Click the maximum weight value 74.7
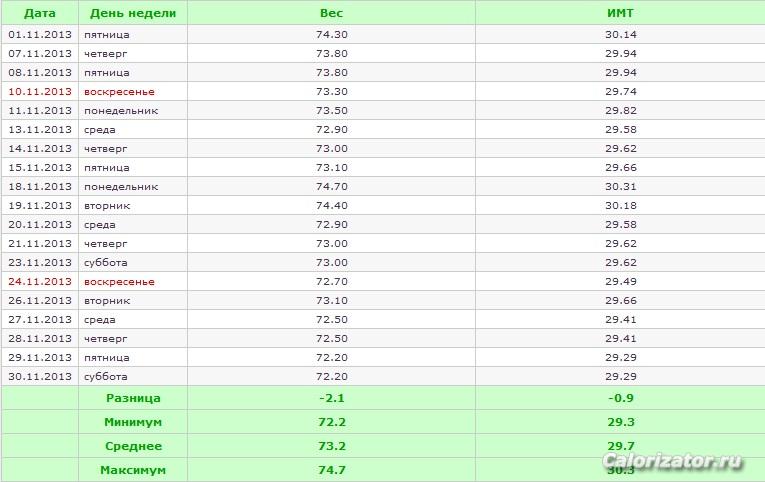This screenshot has width=765, height=482. pos(332,470)
